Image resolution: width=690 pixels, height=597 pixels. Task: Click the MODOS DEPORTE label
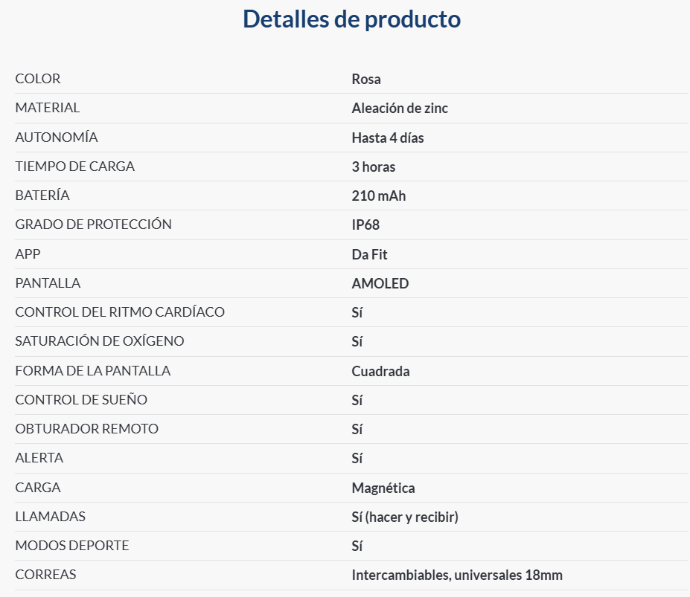pyautogui.click(x=72, y=546)
